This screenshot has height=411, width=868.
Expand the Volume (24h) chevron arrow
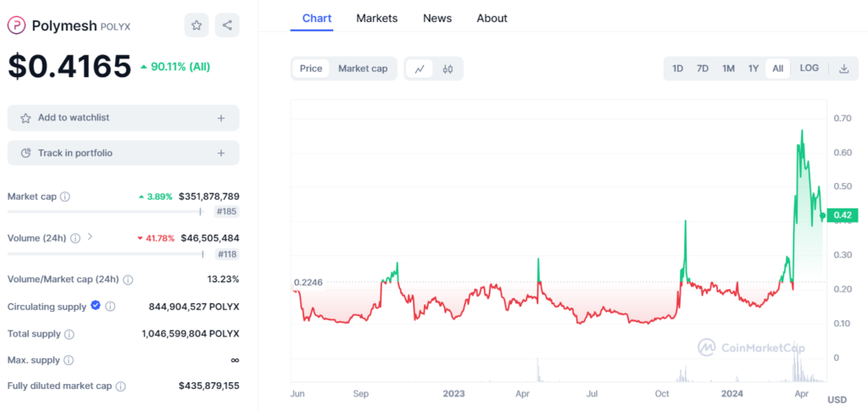tap(90, 238)
